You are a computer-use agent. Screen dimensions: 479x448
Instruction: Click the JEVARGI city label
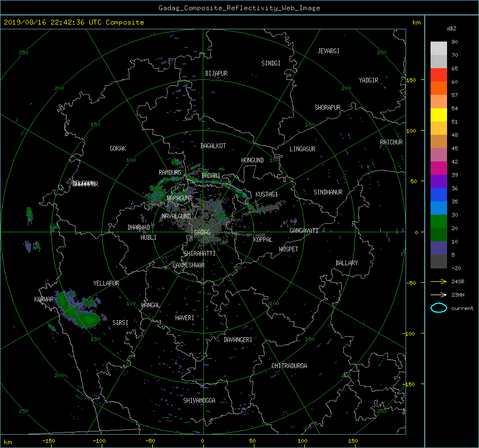[x=328, y=51]
